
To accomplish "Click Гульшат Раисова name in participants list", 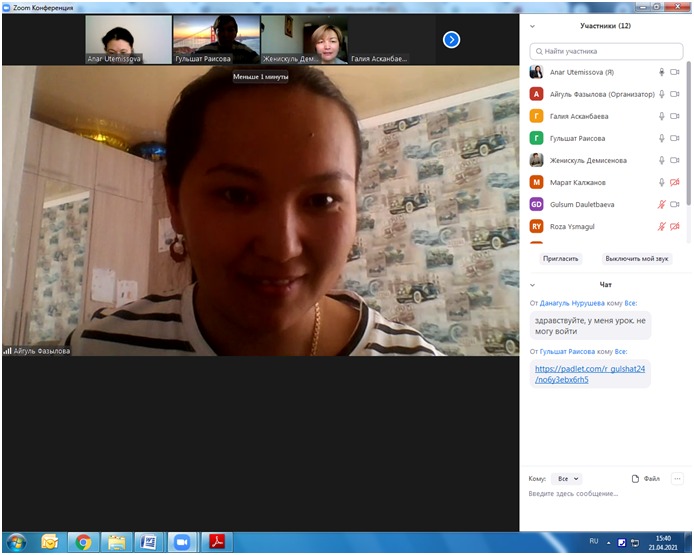I will (x=577, y=139).
